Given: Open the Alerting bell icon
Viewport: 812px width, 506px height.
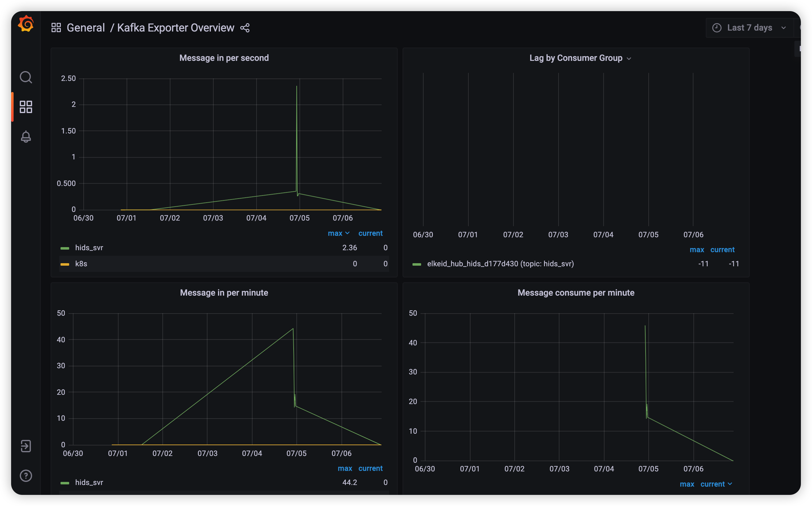Looking at the screenshot, I should pyautogui.click(x=26, y=137).
